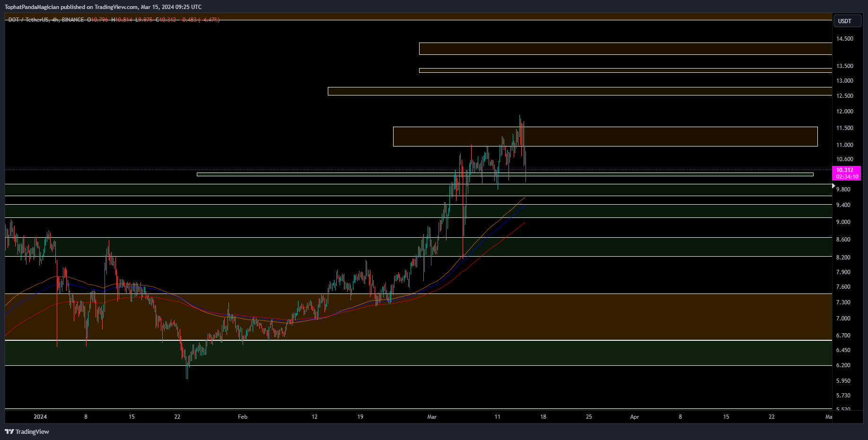Select the 11.000 price axis label

[845, 145]
